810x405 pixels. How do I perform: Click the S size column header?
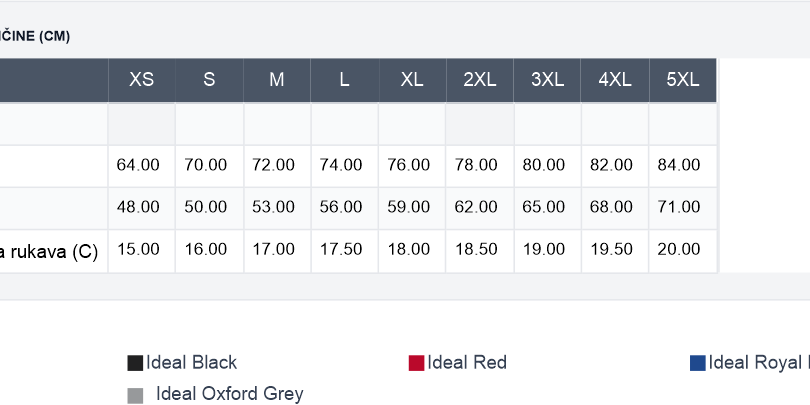(x=209, y=80)
